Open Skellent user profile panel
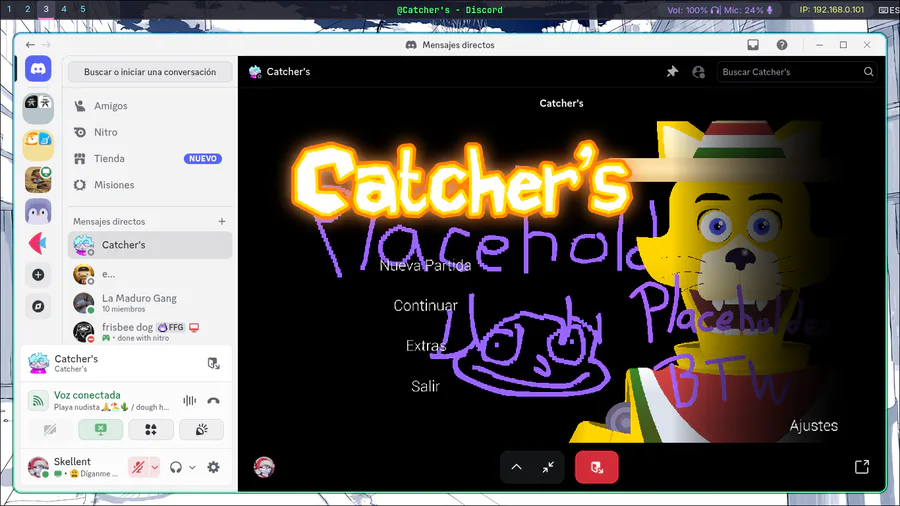900x506 pixels. (x=74, y=467)
